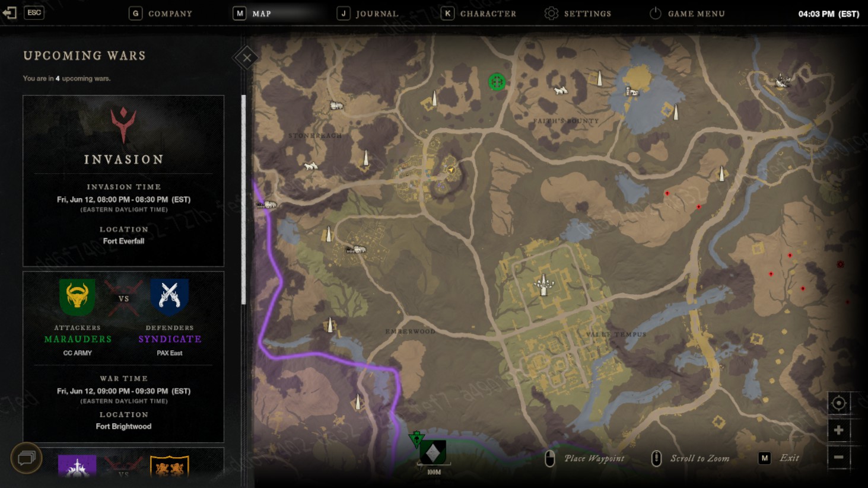Click the ESC back button

(24, 12)
